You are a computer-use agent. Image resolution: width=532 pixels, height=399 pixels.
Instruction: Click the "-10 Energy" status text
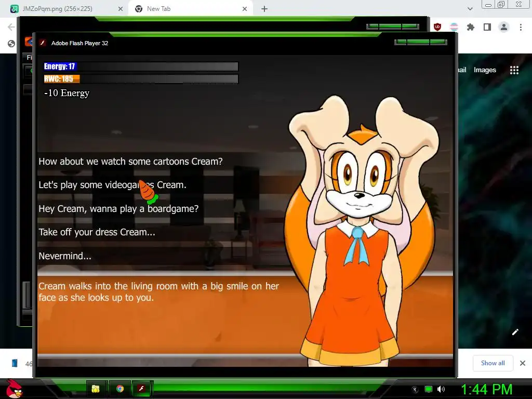67,93
